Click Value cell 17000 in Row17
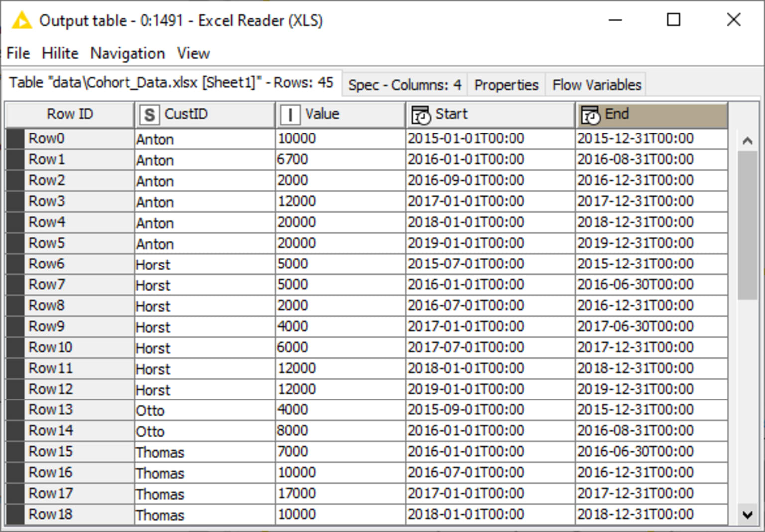This screenshot has width=765, height=532. (x=340, y=493)
